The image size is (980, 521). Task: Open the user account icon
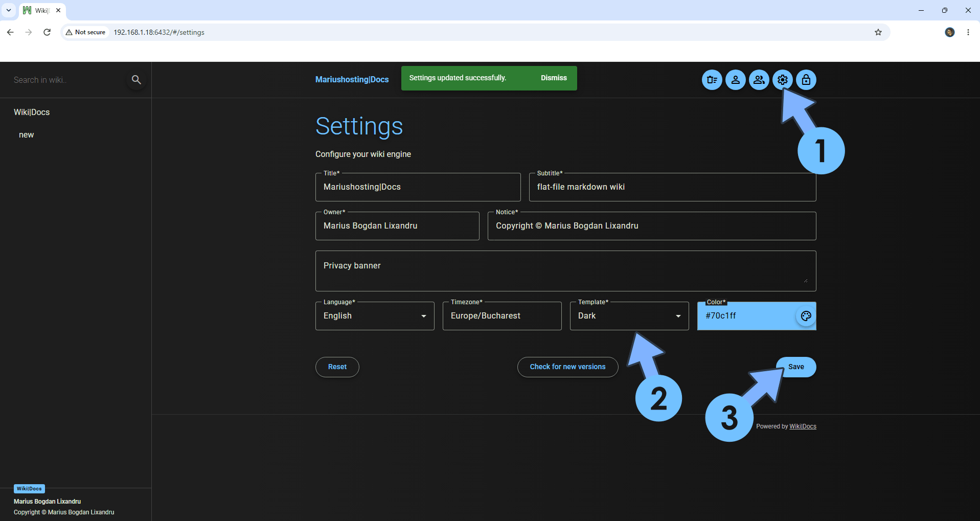(x=735, y=80)
